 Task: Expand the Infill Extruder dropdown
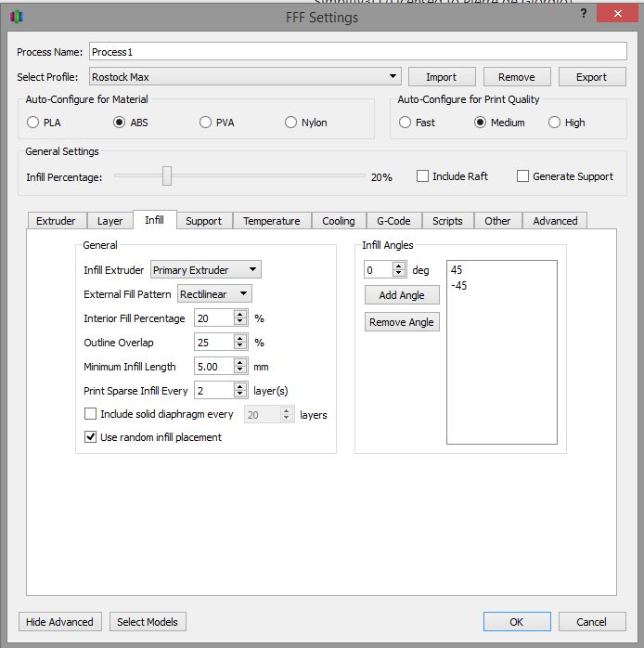pyautogui.click(x=206, y=270)
